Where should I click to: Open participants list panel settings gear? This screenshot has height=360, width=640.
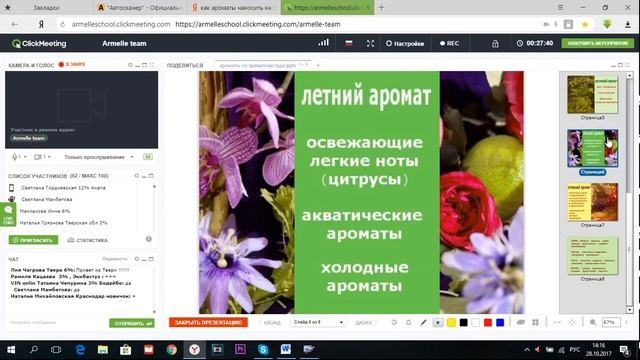pyautogui.click(x=137, y=176)
